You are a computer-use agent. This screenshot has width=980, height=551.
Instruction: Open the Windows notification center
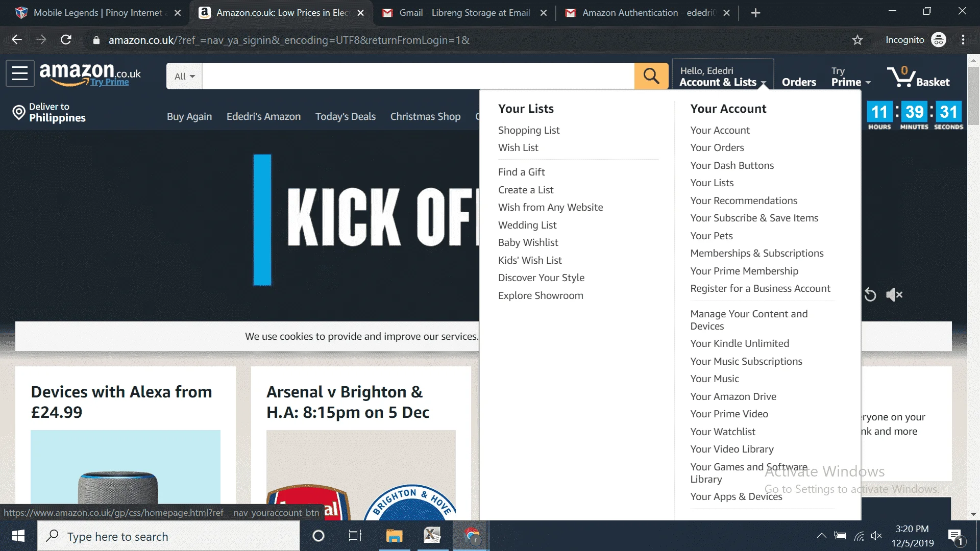point(955,536)
